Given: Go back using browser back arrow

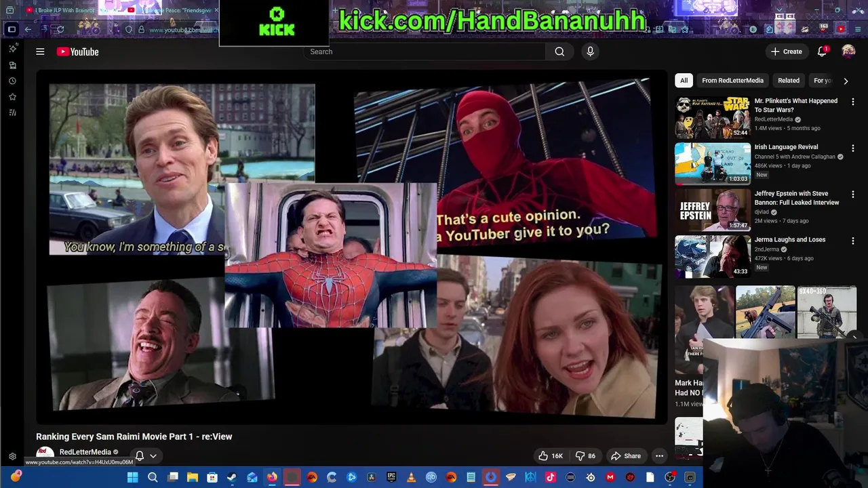Looking at the screenshot, I should (x=28, y=29).
